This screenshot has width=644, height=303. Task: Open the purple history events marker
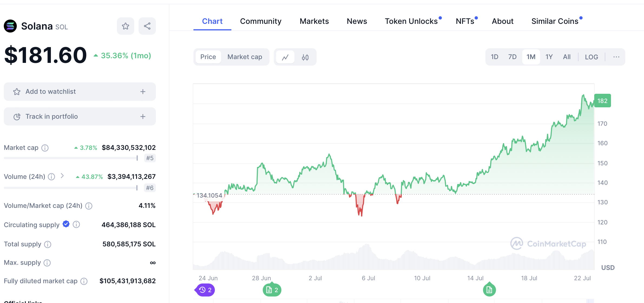click(205, 290)
